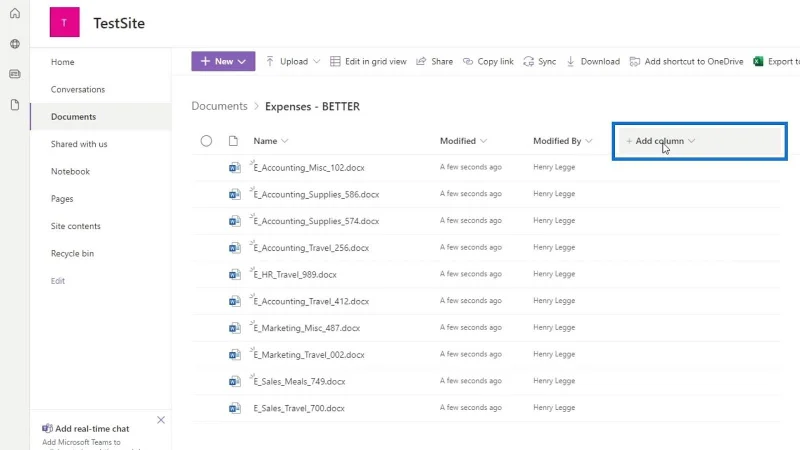
Task: Open the Add column dropdown
Action: coord(661,141)
